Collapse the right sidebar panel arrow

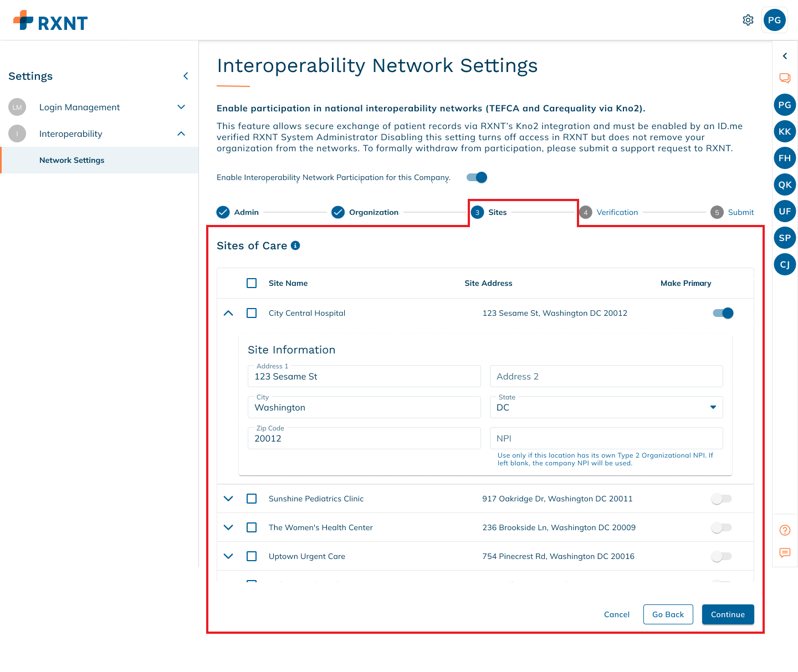click(x=785, y=56)
